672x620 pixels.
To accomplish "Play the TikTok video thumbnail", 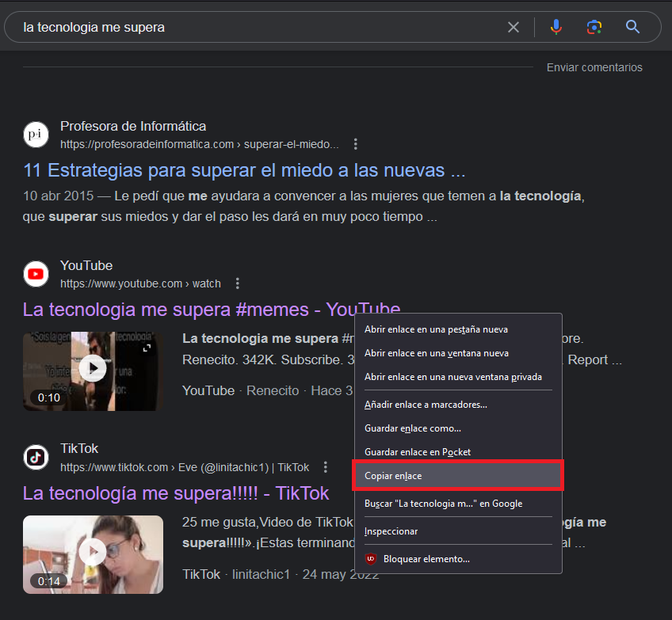I will [x=93, y=552].
